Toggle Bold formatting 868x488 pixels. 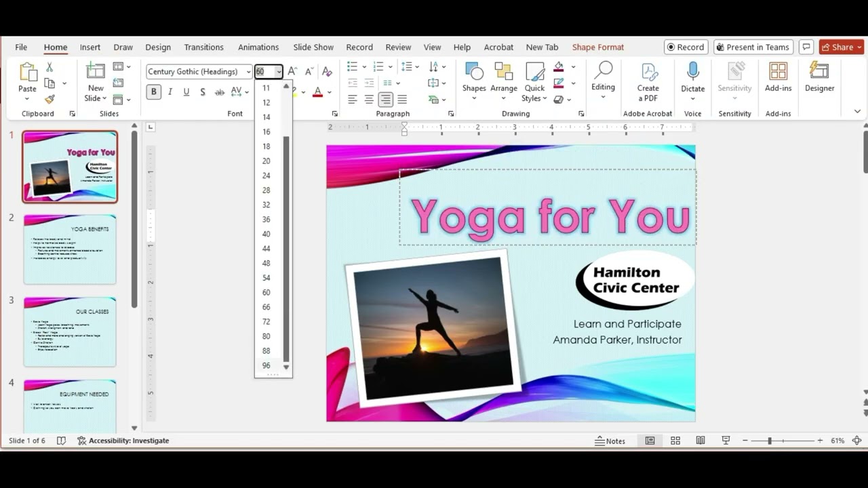click(154, 92)
